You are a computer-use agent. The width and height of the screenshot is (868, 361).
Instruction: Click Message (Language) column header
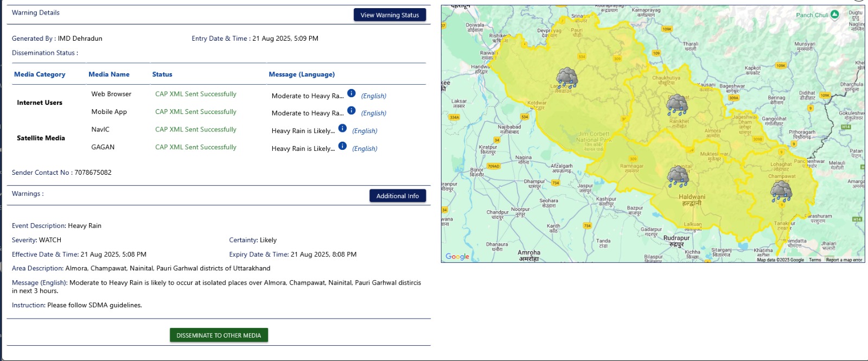[302, 74]
